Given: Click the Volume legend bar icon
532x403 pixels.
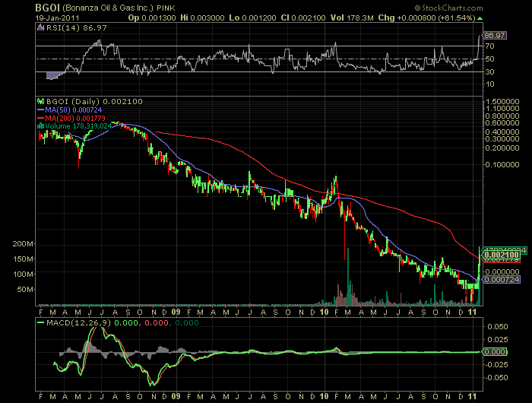Looking at the screenshot, I should pos(41,126).
